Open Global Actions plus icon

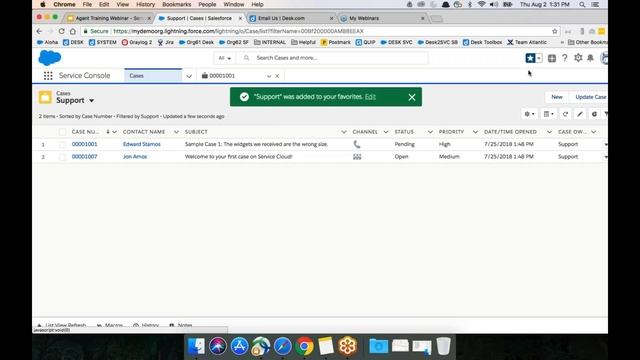tap(552, 58)
